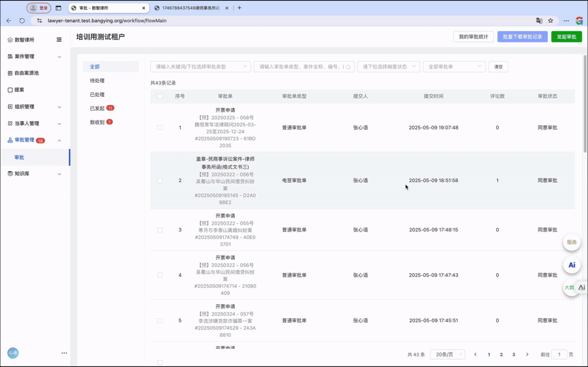Go to the next page arrow
Image resolution: width=588 pixels, height=367 pixels.
click(527, 354)
